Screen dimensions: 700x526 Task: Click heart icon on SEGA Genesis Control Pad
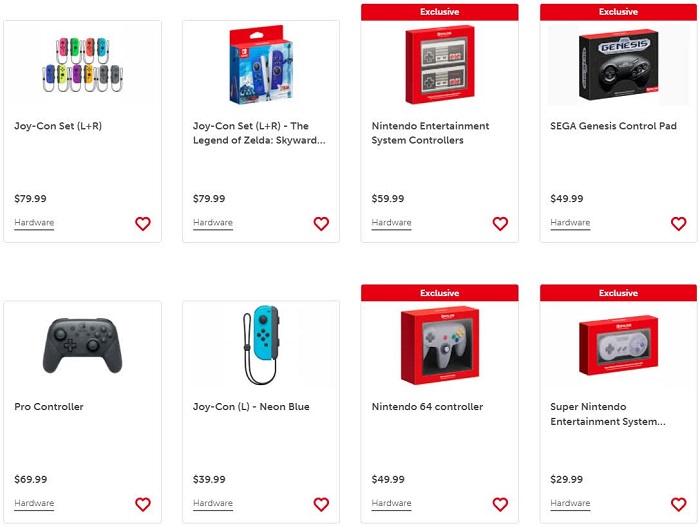[x=678, y=224]
